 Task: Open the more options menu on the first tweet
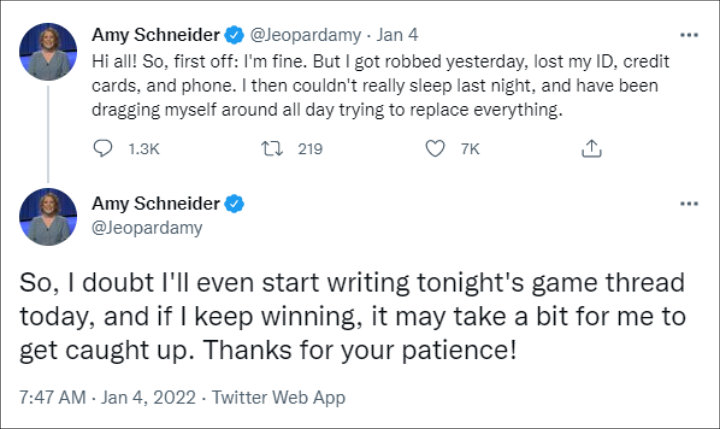(688, 34)
